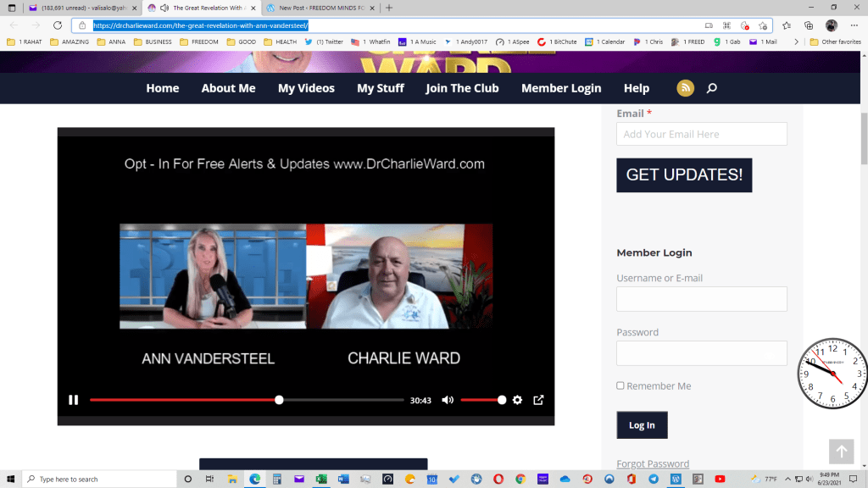Open the My Videos menu item

[306, 88]
